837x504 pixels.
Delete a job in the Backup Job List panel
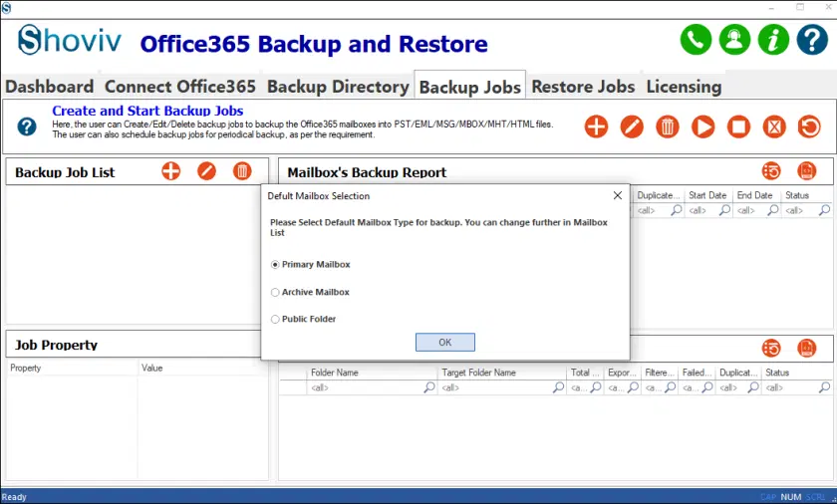click(x=242, y=171)
